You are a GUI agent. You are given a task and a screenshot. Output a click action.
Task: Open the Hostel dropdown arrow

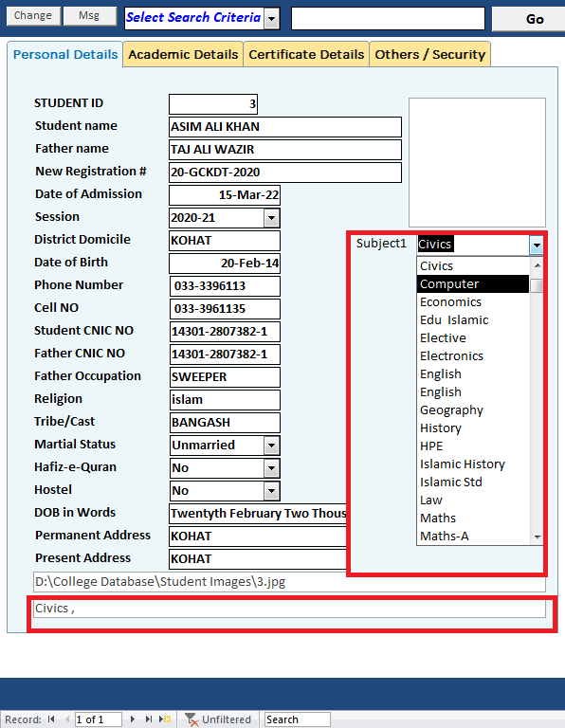click(x=271, y=491)
